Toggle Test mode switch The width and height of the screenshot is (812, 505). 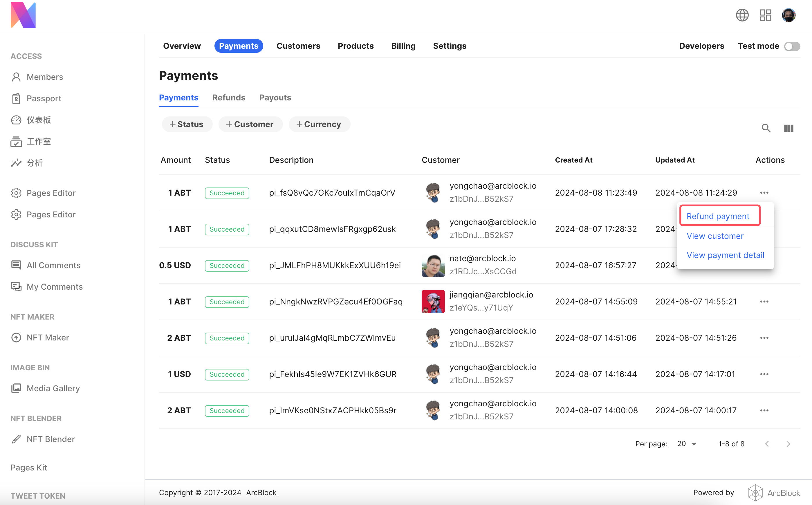(x=792, y=46)
